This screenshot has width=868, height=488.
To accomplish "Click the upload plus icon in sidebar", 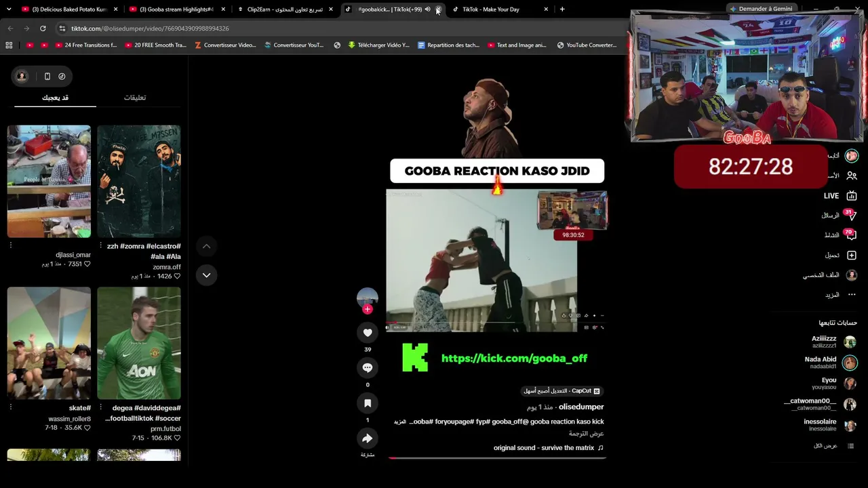I will pyautogui.click(x=852, y=255).
